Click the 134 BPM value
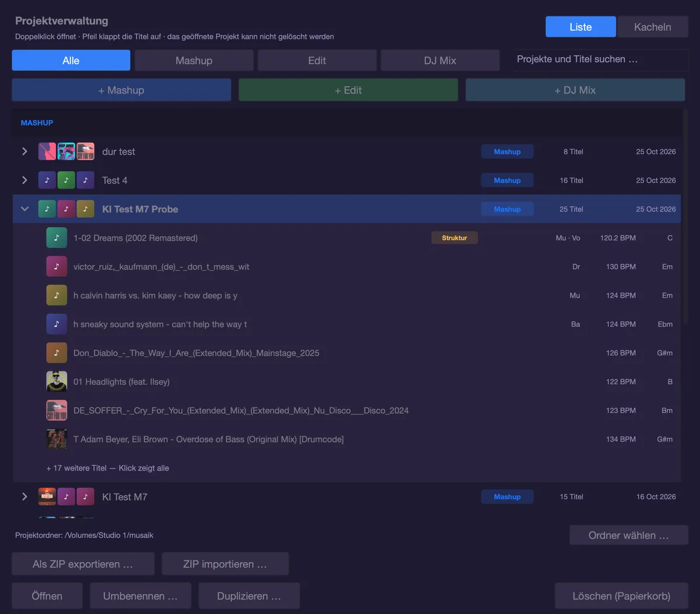 pyautogui.click(x=621, y=439)
